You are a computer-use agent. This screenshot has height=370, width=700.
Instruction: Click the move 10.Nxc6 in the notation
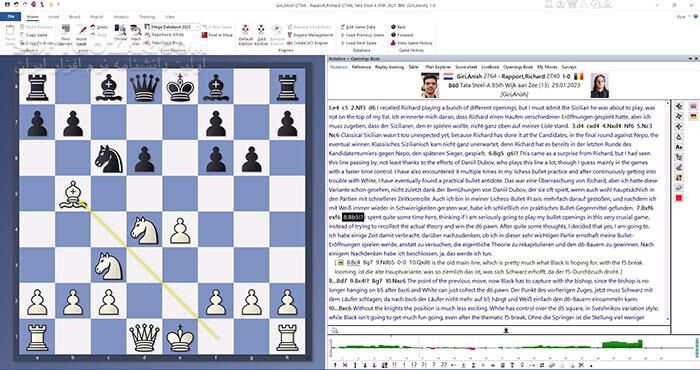pos(396,281)
